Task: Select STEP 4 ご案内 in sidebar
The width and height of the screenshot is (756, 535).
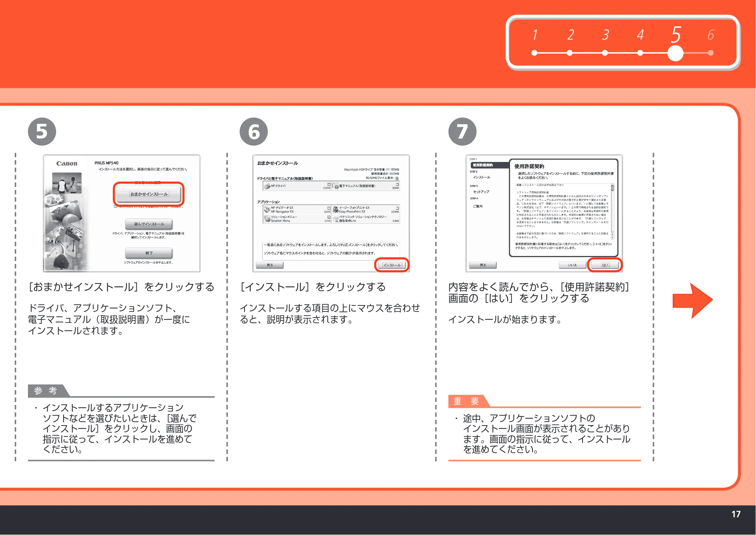Action: pyautogui.click(x=478, y=206)
